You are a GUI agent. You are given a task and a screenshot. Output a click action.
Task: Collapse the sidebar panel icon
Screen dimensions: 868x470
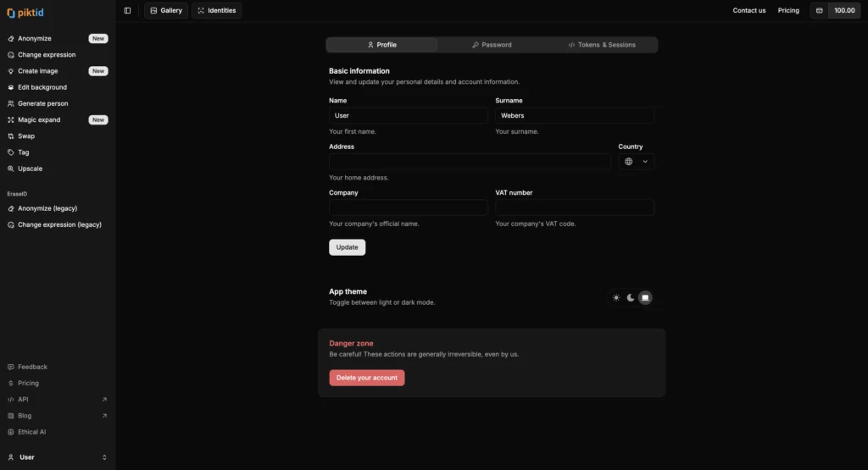coord(127,10)
